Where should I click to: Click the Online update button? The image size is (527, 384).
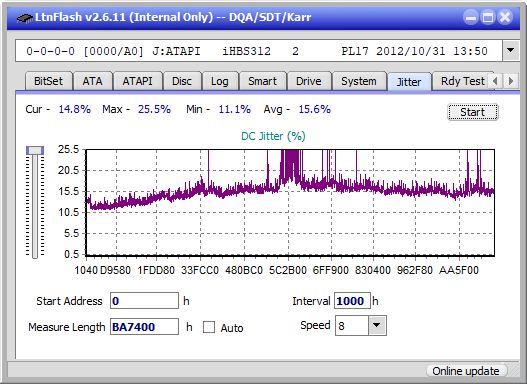tap(466, 371)
